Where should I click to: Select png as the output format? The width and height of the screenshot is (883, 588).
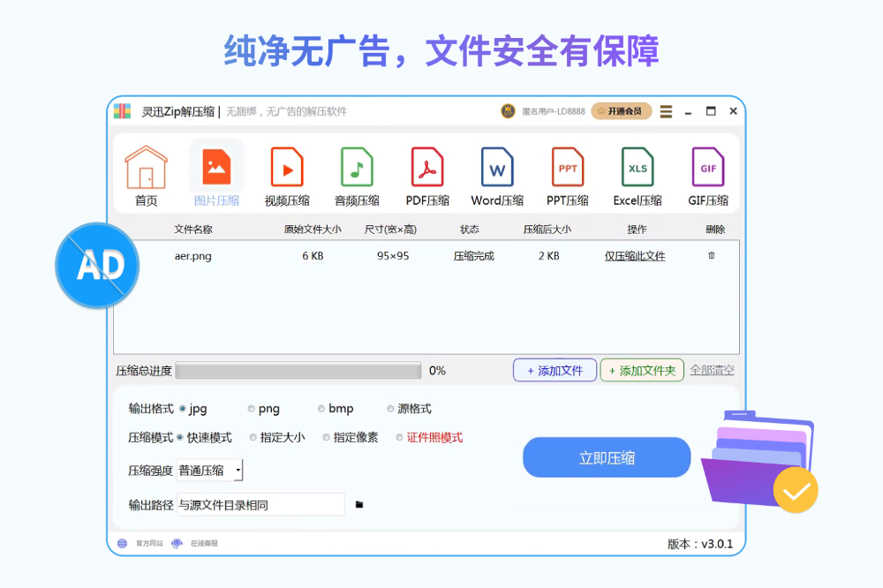252,409
